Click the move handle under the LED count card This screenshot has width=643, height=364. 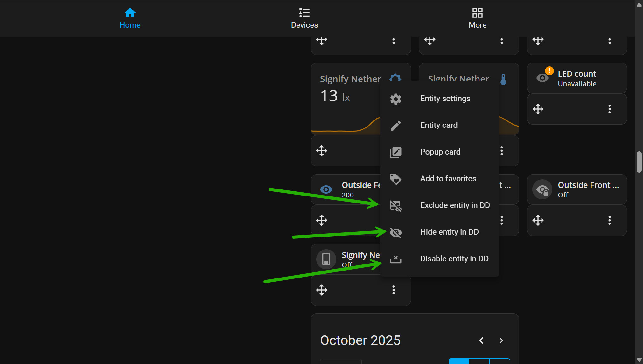538,109
